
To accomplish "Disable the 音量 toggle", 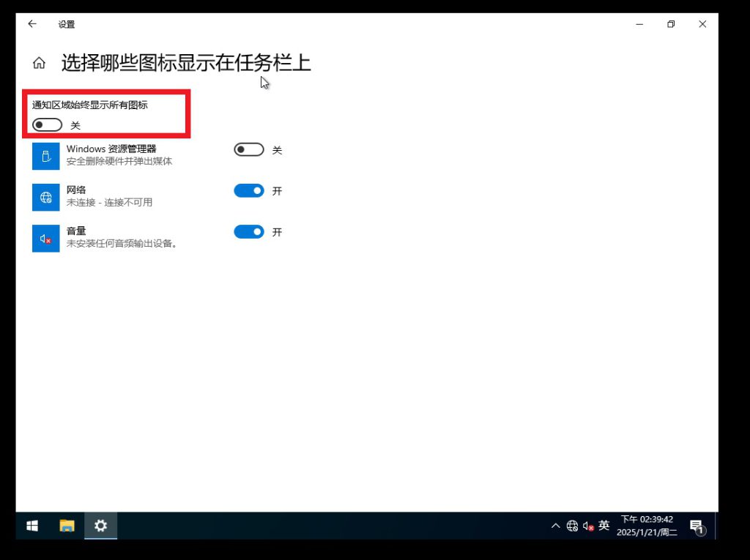I will [x=248, y=232].
